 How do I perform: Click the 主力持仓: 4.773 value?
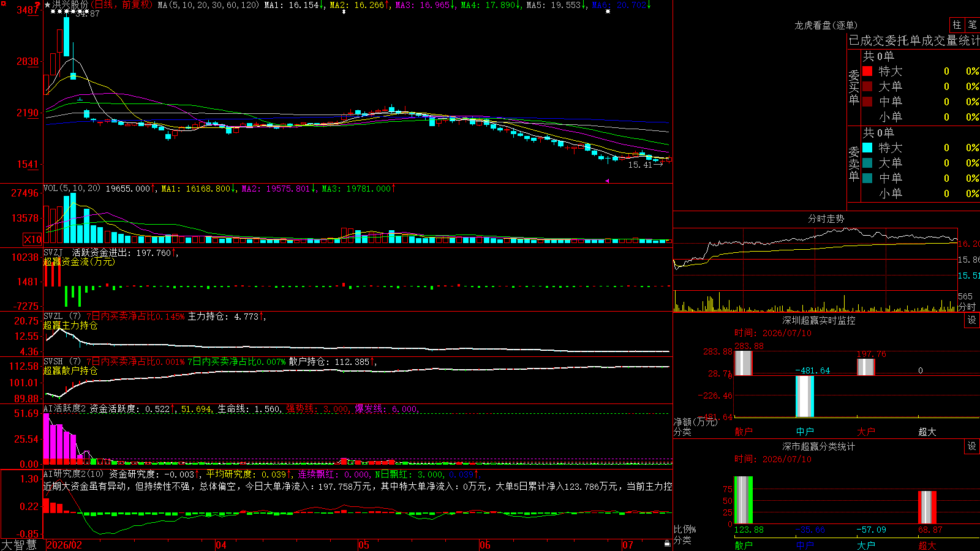[x=225, y=316]
